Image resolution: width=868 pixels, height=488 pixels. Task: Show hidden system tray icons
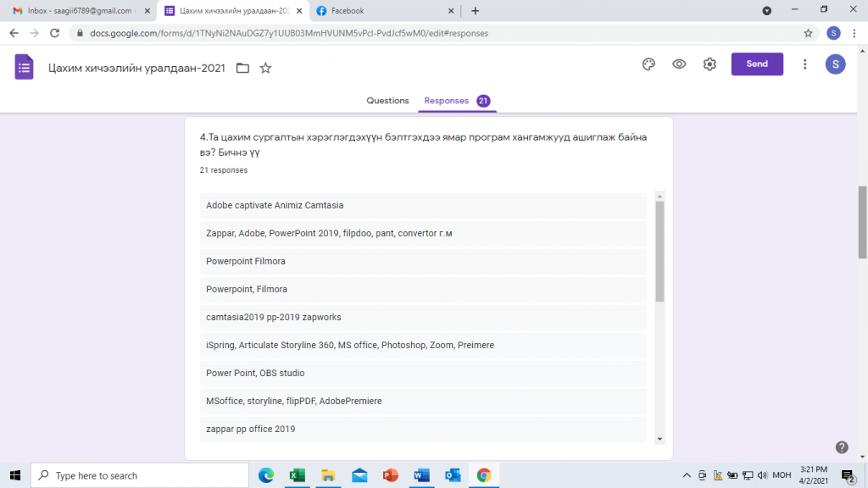(687, 475)
